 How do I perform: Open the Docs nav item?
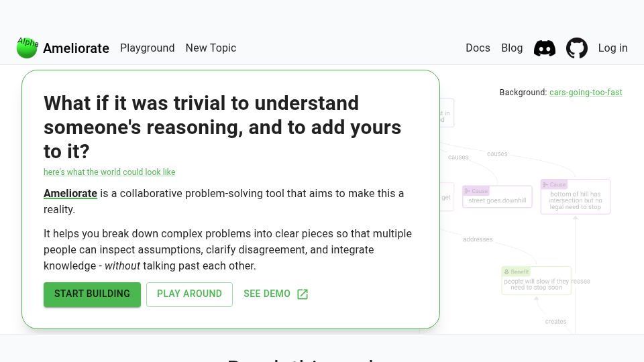pyautogui.click(x=478, y=48)
